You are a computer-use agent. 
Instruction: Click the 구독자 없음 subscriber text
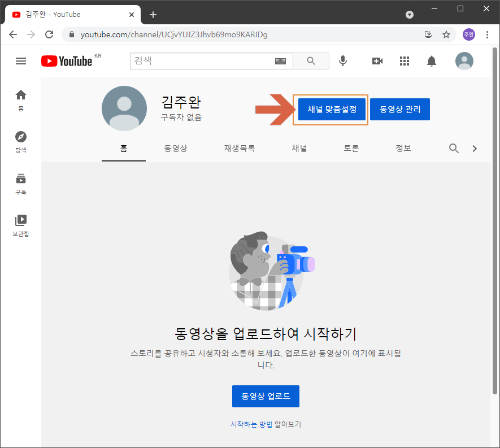pos(181,117)
